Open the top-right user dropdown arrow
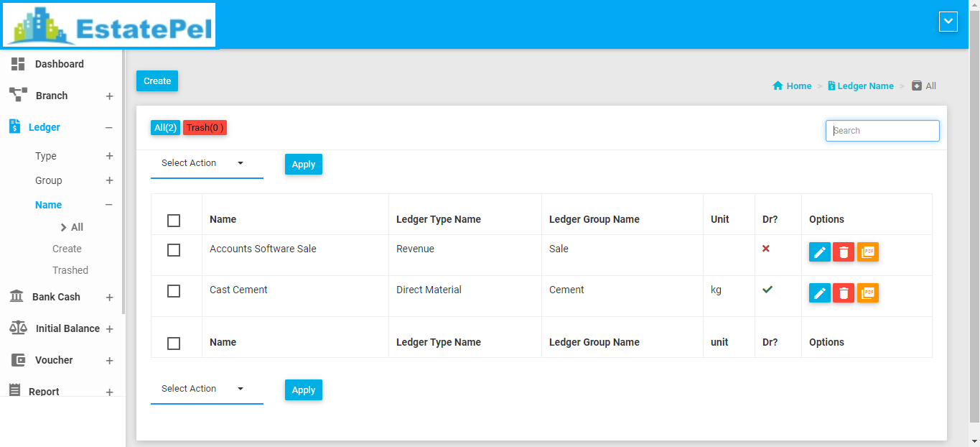Screen dimensions: 980x447 tap(948, 22)
